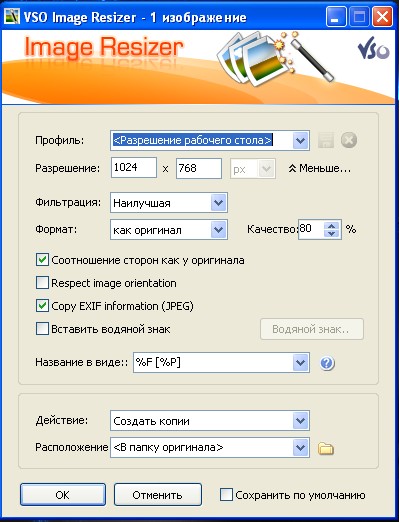Enable 'Вставить водяной знак' checkbox
Image resolution: width=399 pixels, height=522 pixels.
(x=42, y=329)
